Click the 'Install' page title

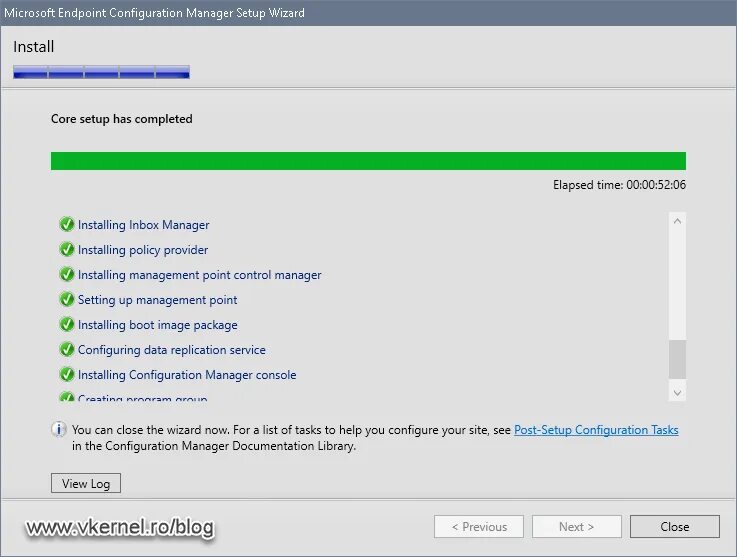point(33,47)
